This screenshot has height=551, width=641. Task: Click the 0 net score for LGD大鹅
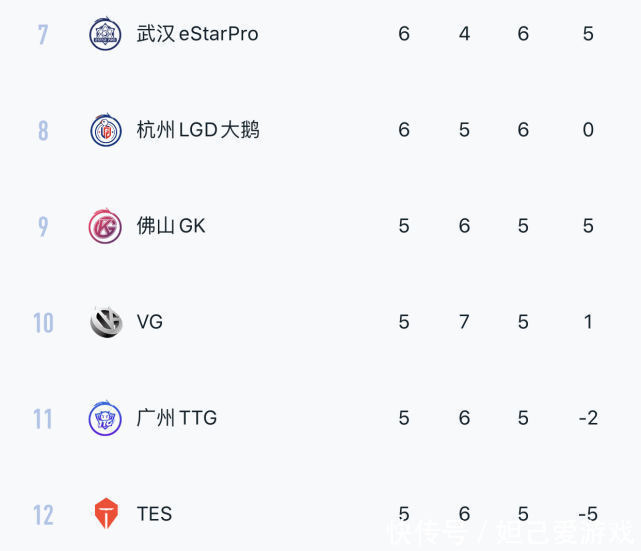[588, 130]
